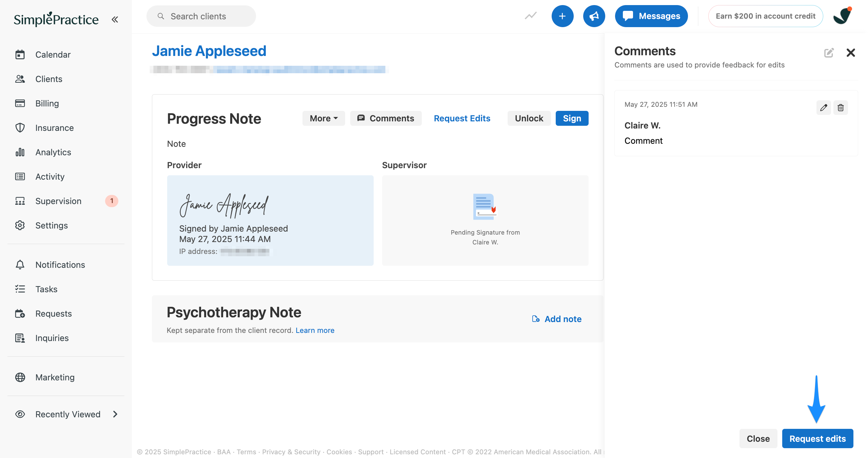Click the Analytics bar chart icon
Image resolution: width=868 pixels, height=458 pixels.
pyautogui.click(x=20, y=152)
